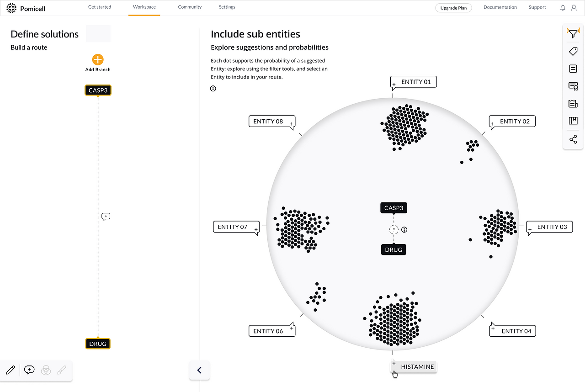The height and width of the screenshot is (392, 585).
Task: Select the CASP3 node in route
Action: pos(98,90)
